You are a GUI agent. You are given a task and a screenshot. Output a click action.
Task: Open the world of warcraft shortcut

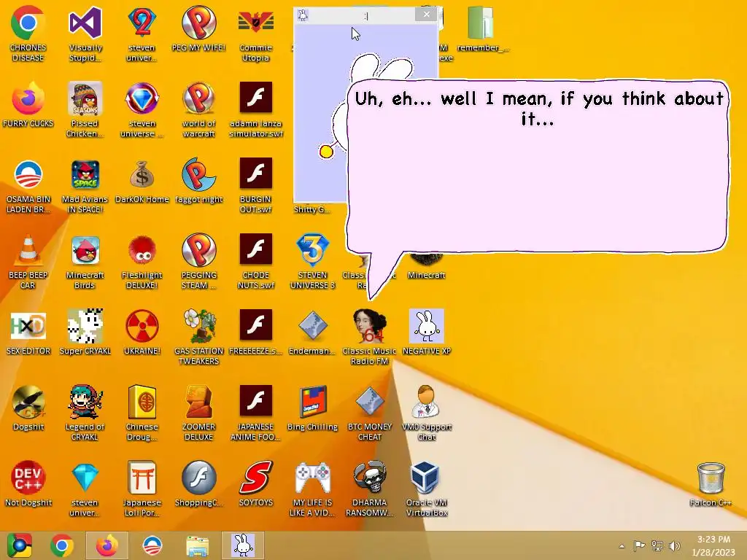click(198, 98)
